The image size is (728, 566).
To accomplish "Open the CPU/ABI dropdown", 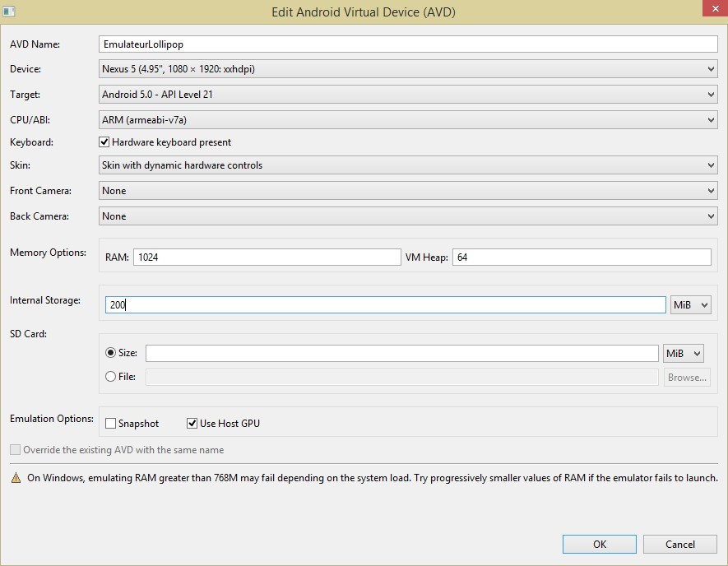I will pyautogui.click(x=408, y=120).
